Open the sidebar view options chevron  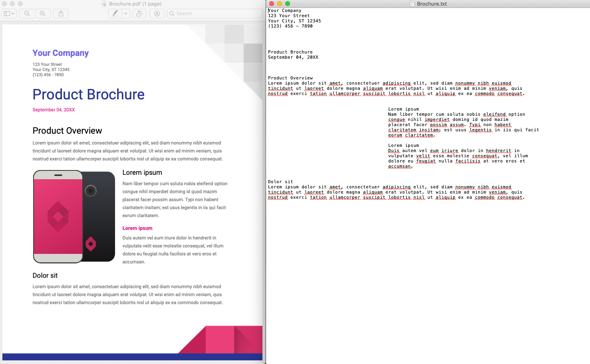pyautogui.click(x=13, y=13)
